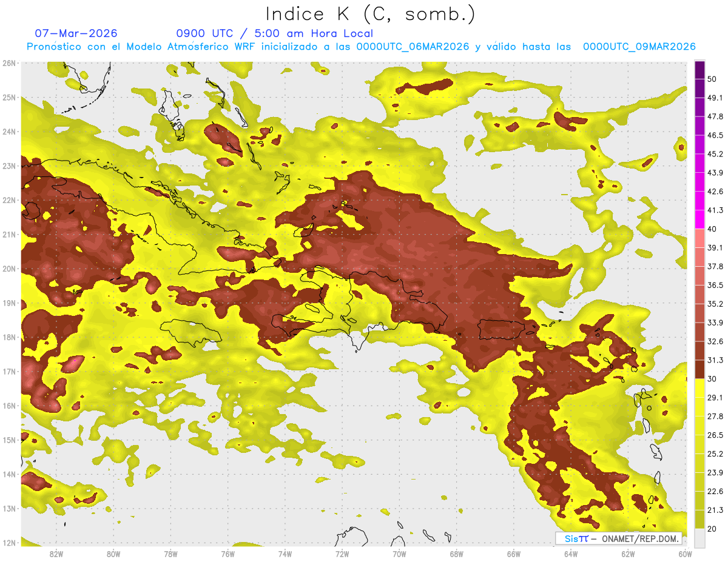The width and height of the screenshot is (728, 562).
Task: Click the color bar label 39.1
Action: [x=715, y=248]
